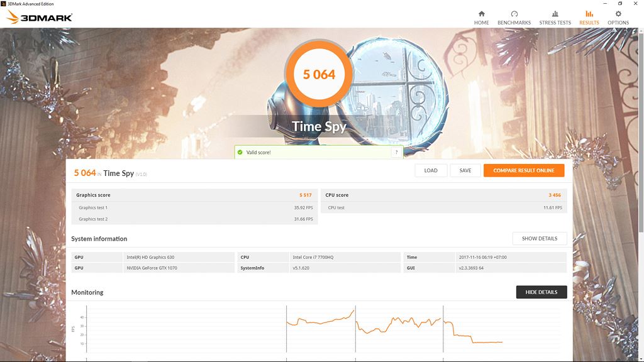Open the Stress Tests chart icon

(555, 14)
